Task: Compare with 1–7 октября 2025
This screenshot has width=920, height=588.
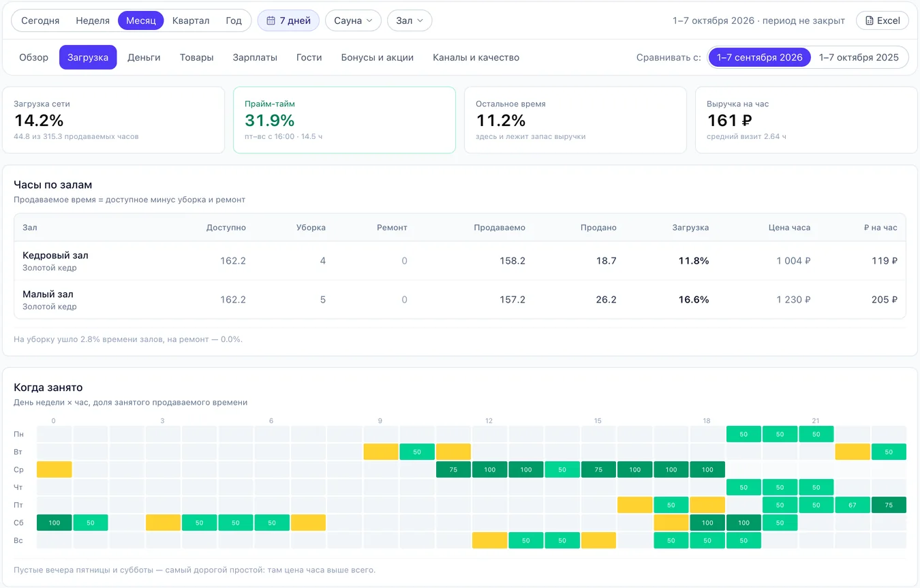Action: point(859,57)
